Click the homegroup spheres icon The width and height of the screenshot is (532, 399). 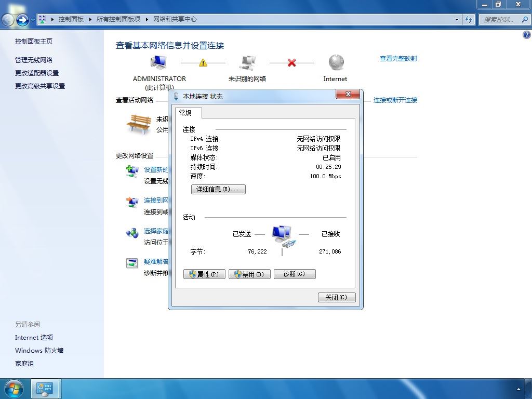tap(132, 233)
